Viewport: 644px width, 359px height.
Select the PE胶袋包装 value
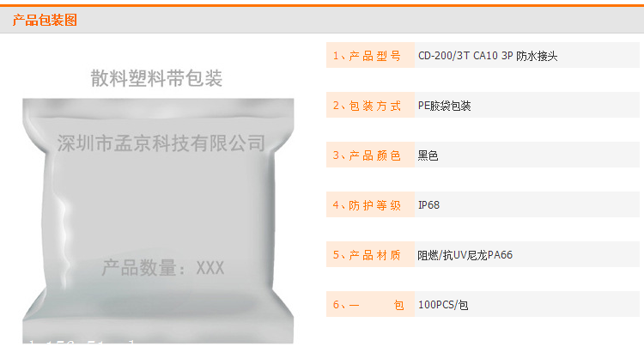445,106
